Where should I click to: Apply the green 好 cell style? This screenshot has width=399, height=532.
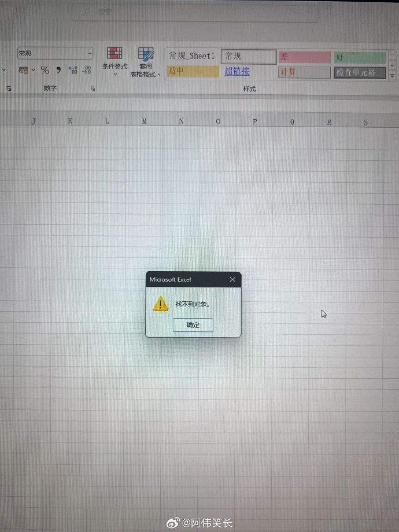click(x=359, y=57)
